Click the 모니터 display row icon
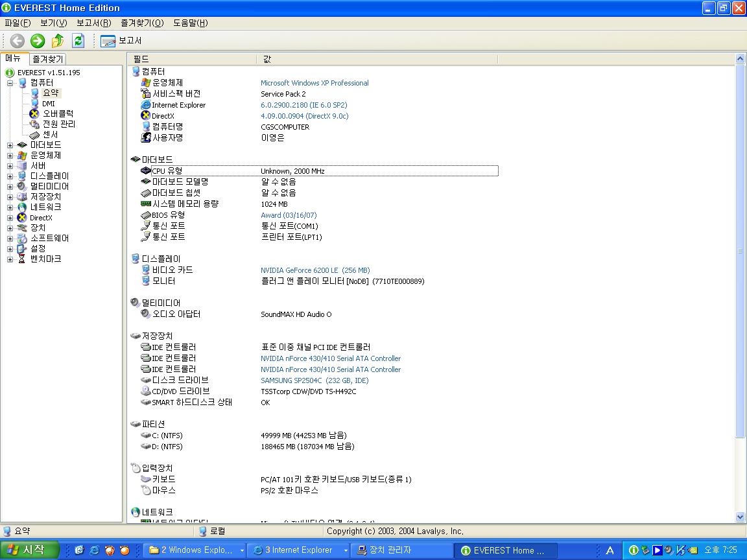Viewport: 747px width, 560px height. pos(146,281)
